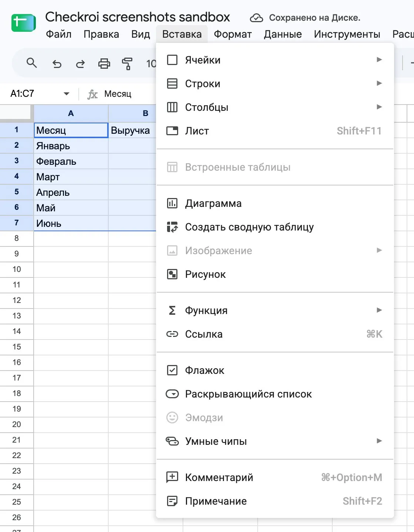
Task: Select row 15 header
Action: click(17, 347)
